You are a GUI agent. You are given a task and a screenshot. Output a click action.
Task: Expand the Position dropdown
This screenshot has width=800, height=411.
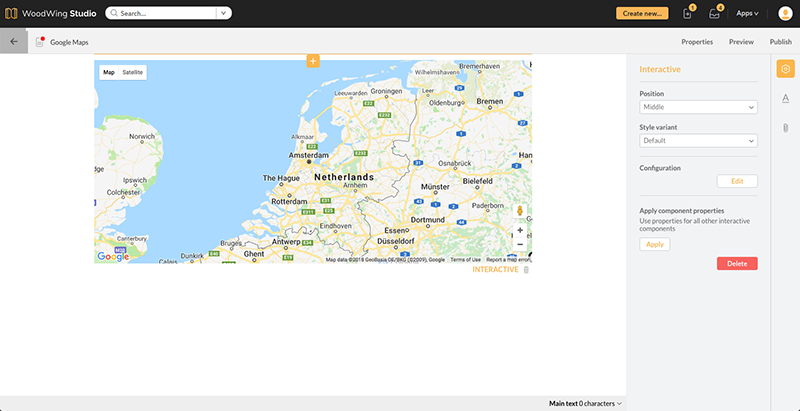698,107
